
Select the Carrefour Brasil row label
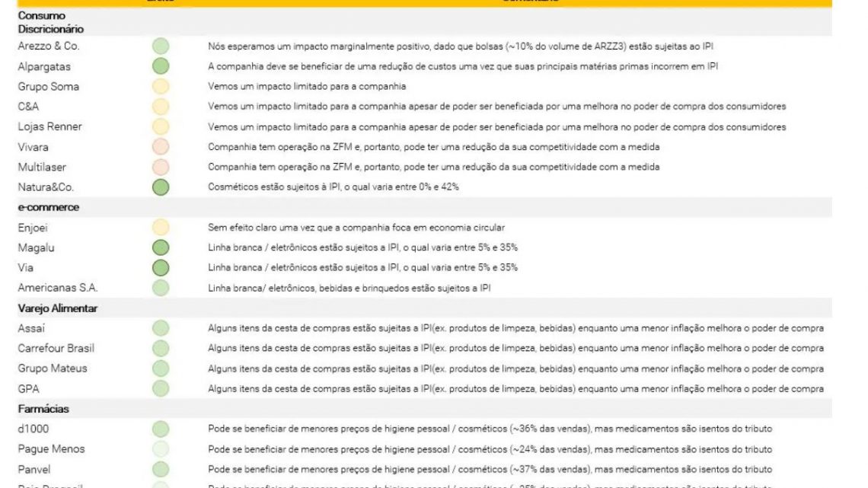(56, 348)
